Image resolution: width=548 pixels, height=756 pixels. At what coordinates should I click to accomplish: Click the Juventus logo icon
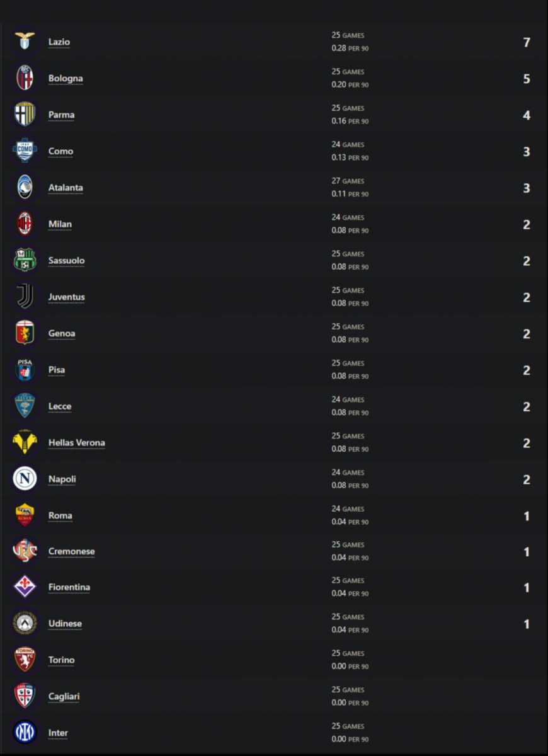coord(25,297)
